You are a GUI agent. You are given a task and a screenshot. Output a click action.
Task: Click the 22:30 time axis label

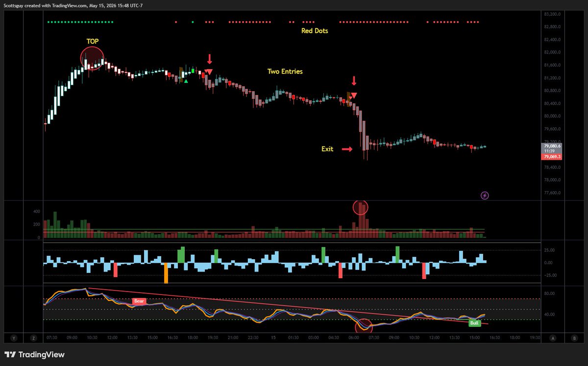[x=252, y=338]
